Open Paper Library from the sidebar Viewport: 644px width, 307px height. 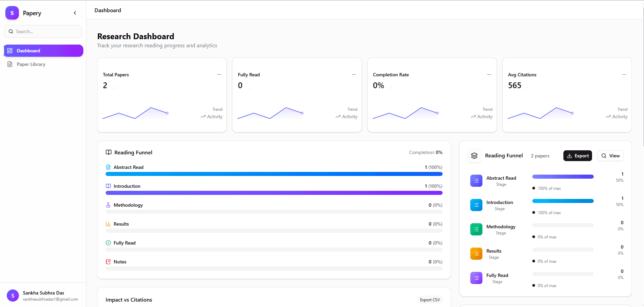click(31, 64)
